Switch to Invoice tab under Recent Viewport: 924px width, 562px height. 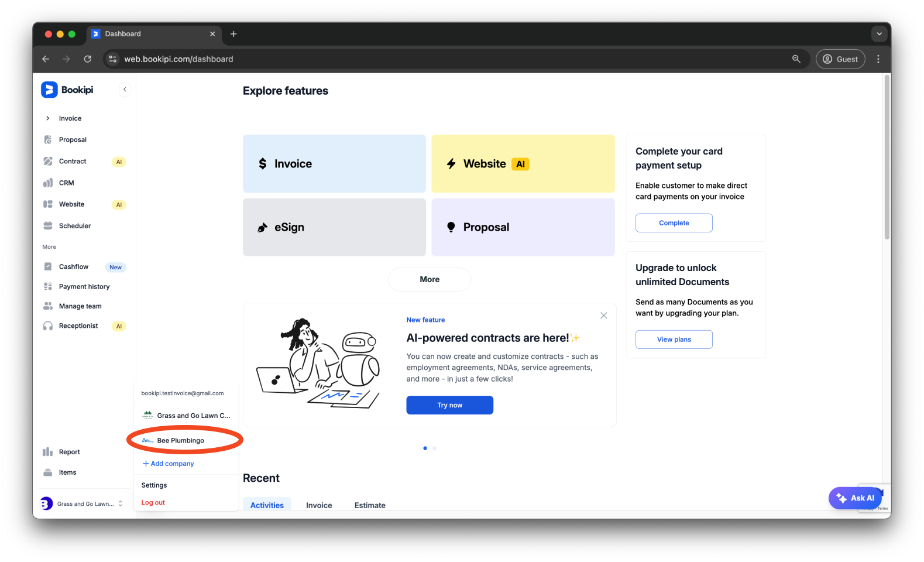coord(319,505)
